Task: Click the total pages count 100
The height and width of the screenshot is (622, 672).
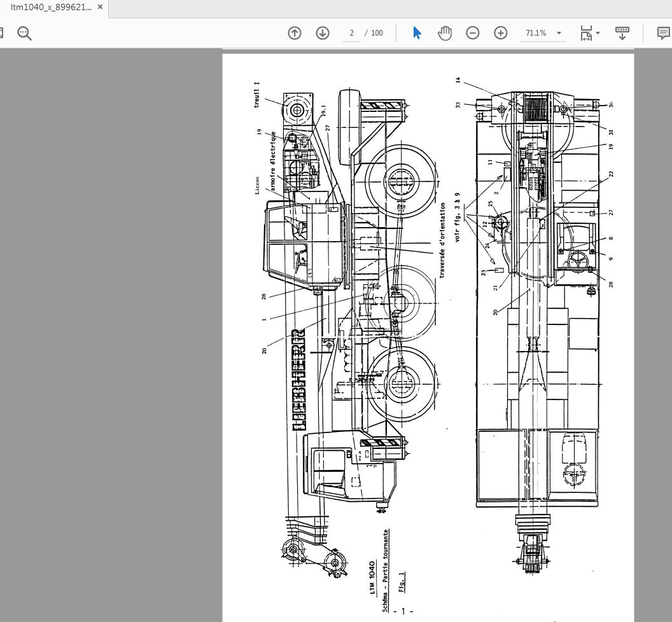Action: [377, 33]
